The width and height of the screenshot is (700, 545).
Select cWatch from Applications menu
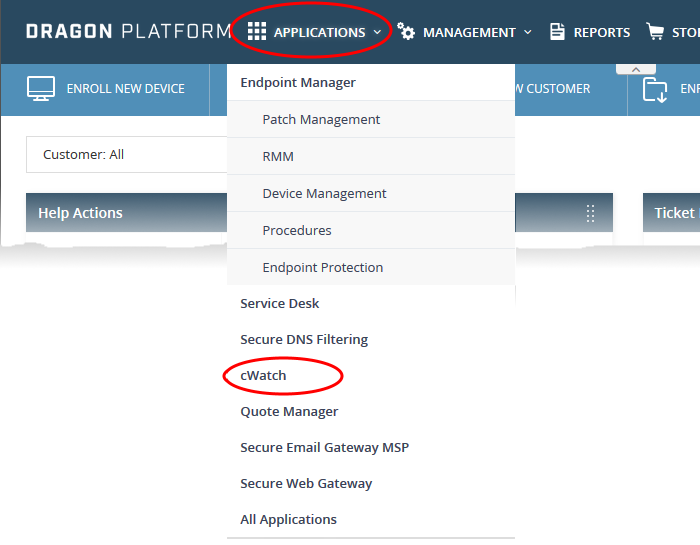371,376
